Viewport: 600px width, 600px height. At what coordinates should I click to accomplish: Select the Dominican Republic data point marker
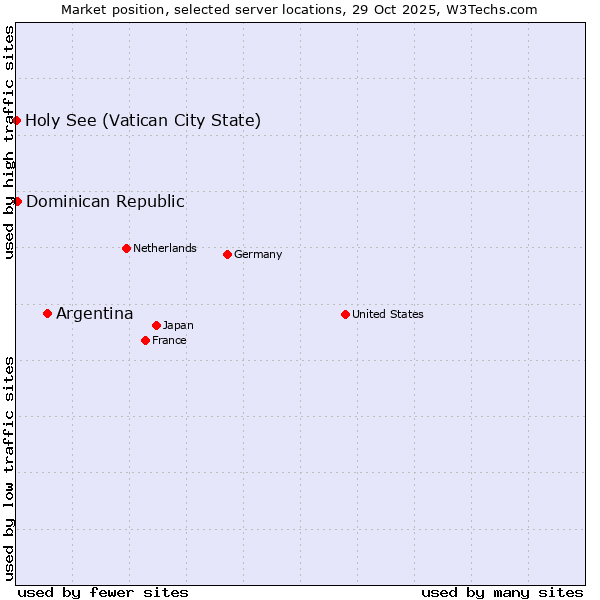click(17, 201)
